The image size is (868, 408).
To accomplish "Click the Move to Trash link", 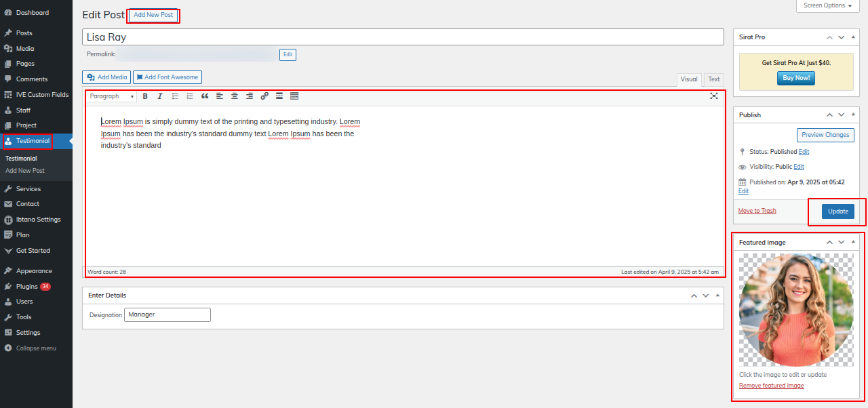I will pos(757,211).
